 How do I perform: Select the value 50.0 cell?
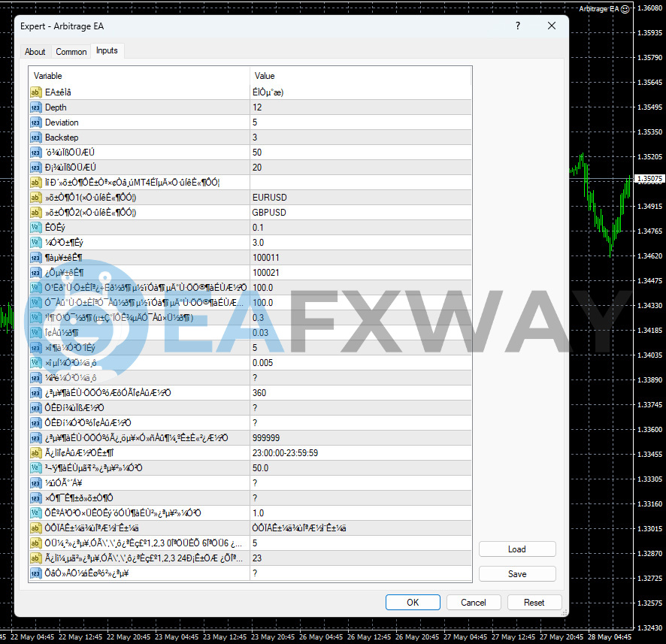pyautogui.click(x=361, y=468)
